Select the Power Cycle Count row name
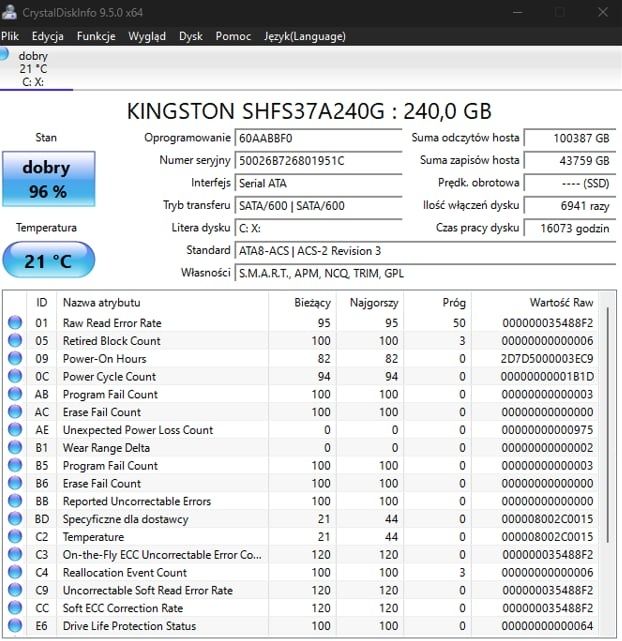 [110, 377]
